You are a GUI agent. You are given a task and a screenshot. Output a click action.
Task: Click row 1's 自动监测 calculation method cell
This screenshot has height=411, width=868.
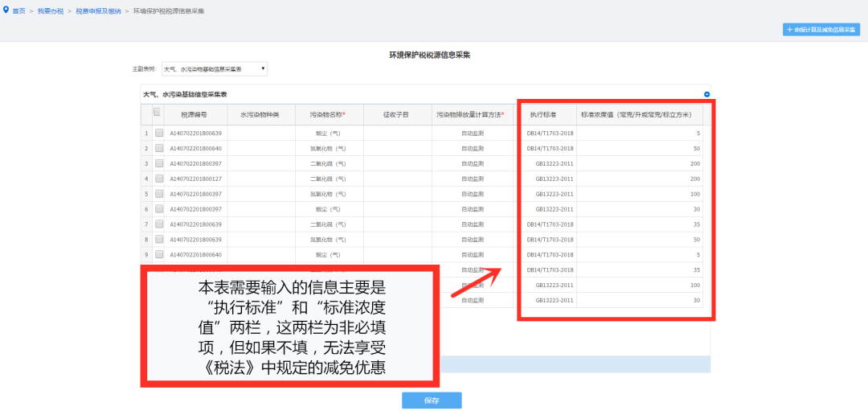471,133
